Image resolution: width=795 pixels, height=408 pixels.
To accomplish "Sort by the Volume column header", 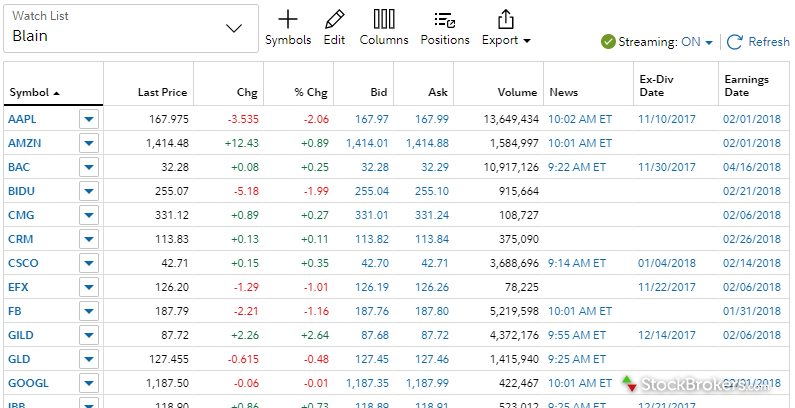I will point(517,92).
